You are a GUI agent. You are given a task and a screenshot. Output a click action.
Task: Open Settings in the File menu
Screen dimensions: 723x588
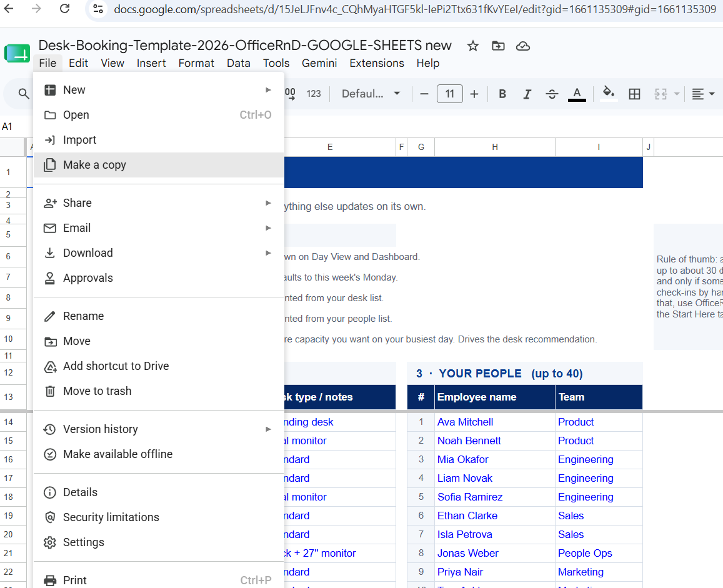(x=159, y=542)
